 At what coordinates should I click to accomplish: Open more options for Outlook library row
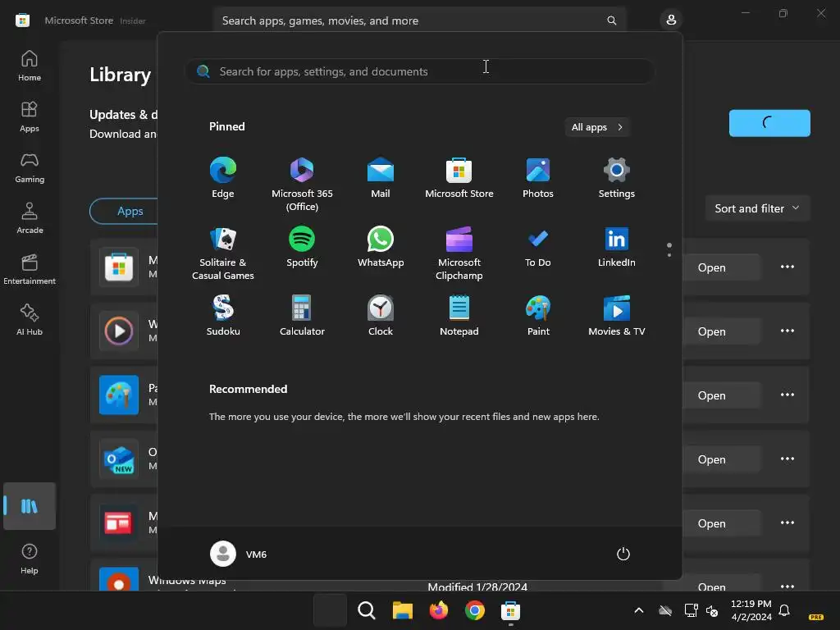[787, 459]
